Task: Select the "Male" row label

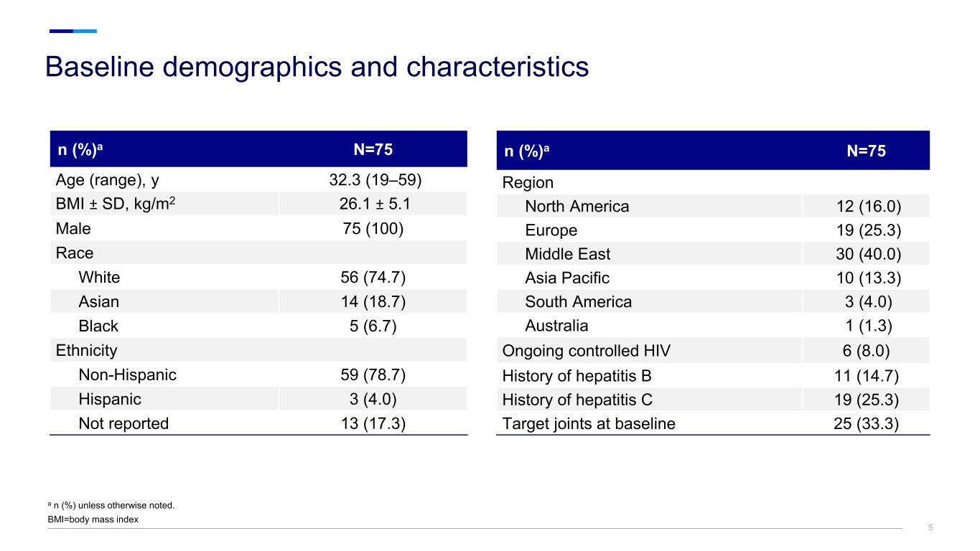Action: [x=73, y=228]
